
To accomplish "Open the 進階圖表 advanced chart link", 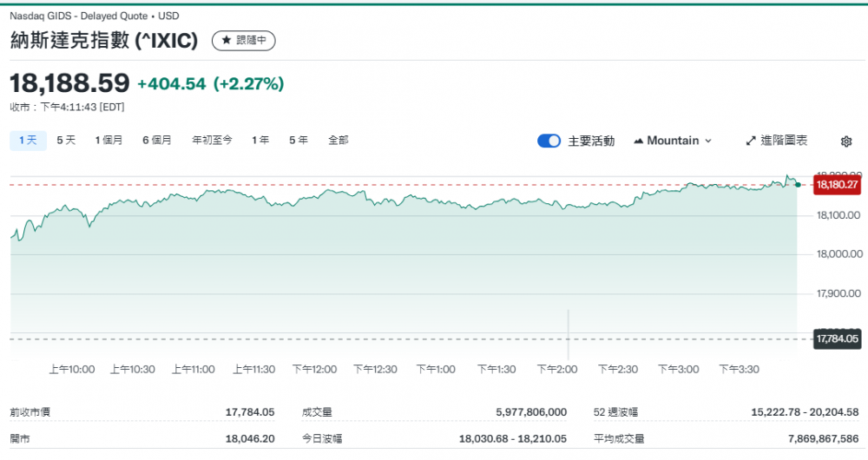I will (783, 141).
